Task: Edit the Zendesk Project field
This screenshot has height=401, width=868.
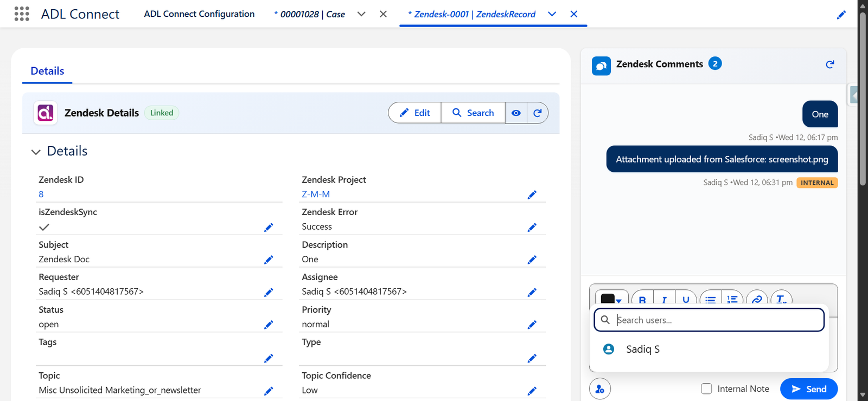Action: pos(532,195)
